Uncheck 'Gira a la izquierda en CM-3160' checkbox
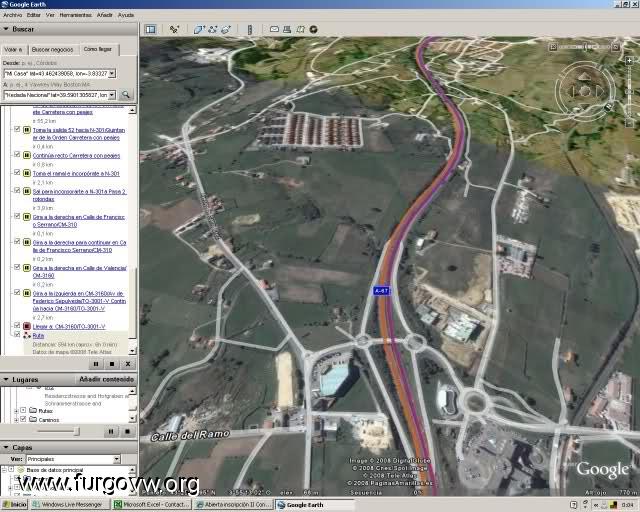The height and width of the screenshot is (512, 640). click(x=17, y=292)
